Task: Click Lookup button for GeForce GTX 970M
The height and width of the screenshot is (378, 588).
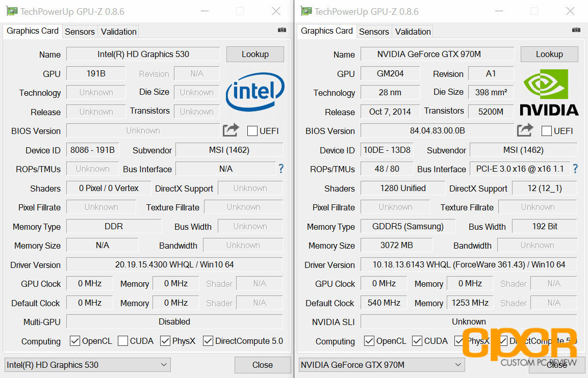Action: click(549, 55)
